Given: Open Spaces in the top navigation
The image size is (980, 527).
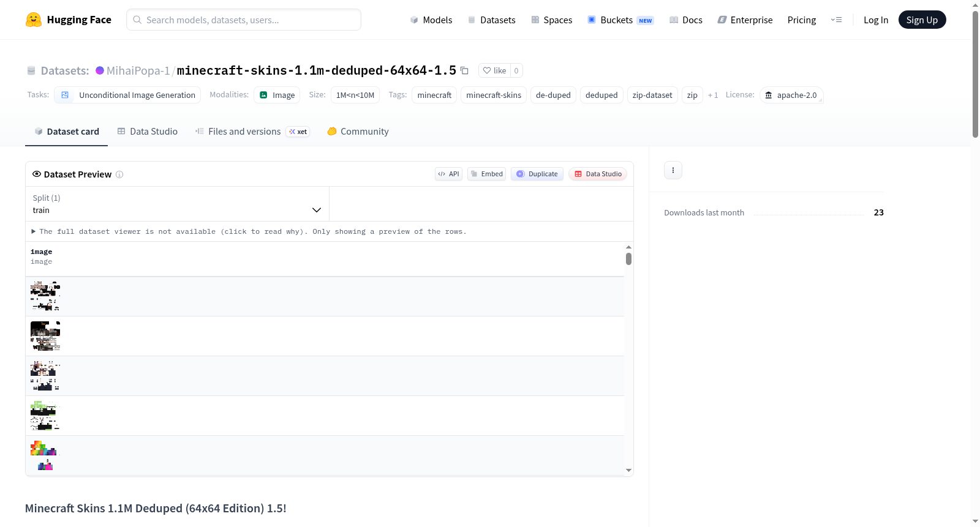Looking at the screenshot, I should pos(552,20).
